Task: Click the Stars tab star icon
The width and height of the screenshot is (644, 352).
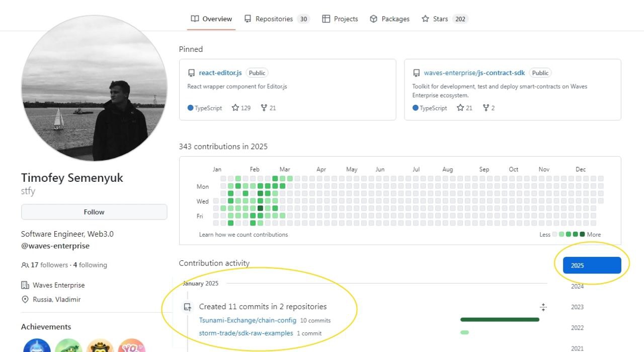Action: pos(425,19)
